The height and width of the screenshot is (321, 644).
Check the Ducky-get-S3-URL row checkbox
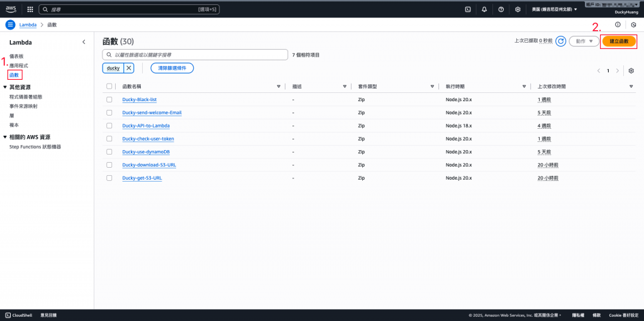(109, 178)
